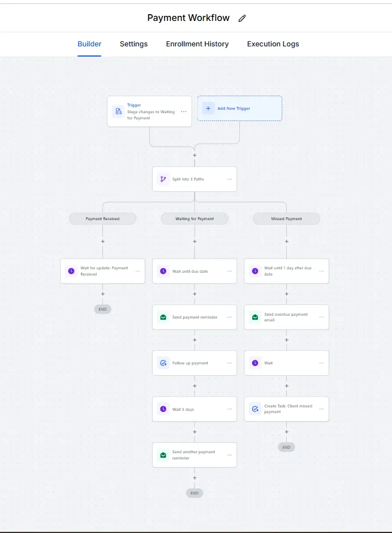This screenshot has width=392, height=533.
Task: Click the branch icon on Split Into 3 Paths
Action: [x=163, y=179]
